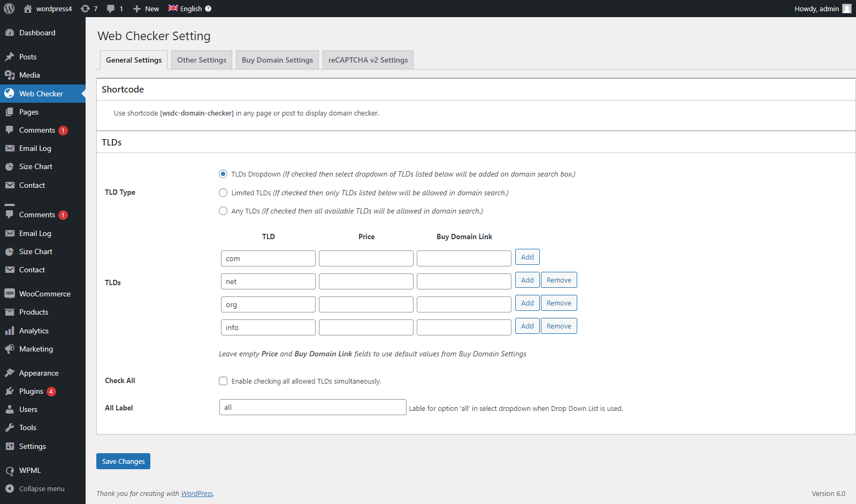Click Remove button in the net row
Screen dimensions: 856x504
pos(559,280)
